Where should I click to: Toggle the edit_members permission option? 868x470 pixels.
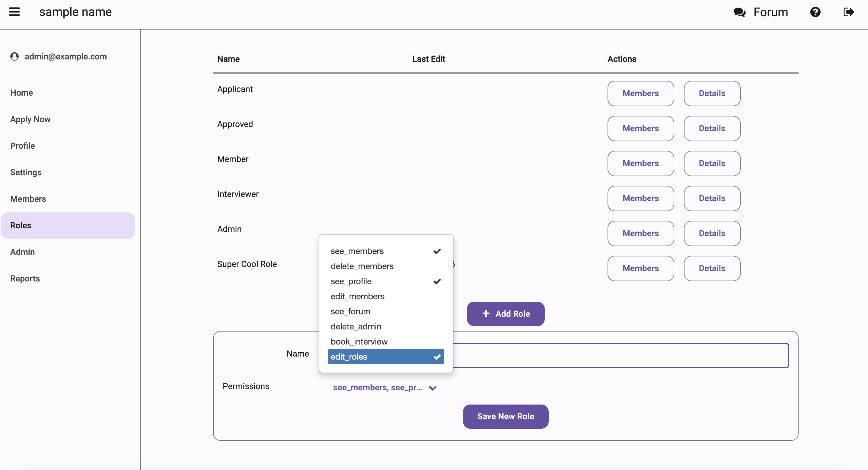(x=386, y=296)
